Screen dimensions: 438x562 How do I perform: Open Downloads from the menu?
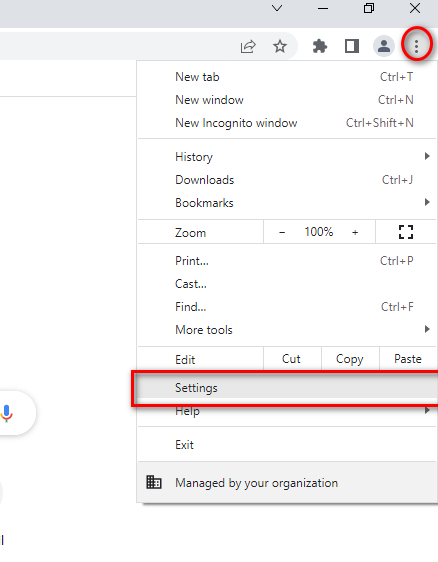pyautogui.click(x=287, y=180)
